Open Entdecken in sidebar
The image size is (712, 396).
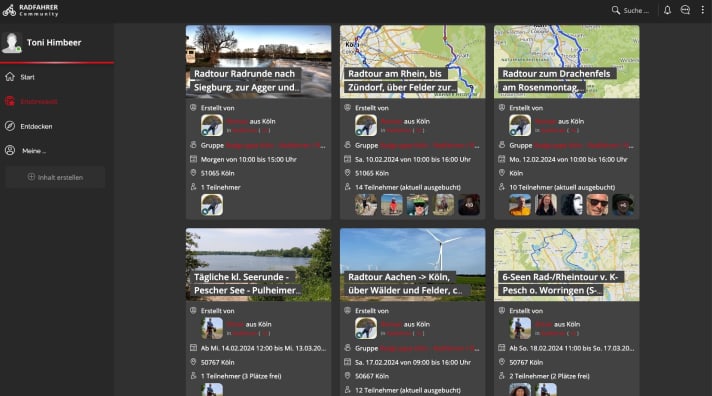pos(36,126)
